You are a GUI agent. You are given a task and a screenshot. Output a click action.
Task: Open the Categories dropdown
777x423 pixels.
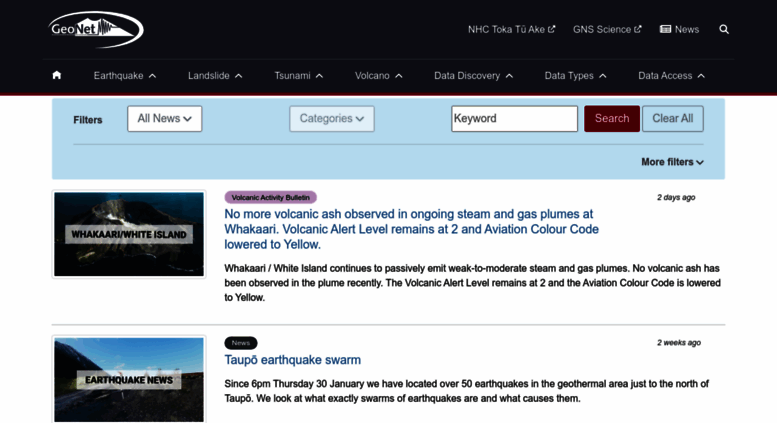[x=332, y=119]
